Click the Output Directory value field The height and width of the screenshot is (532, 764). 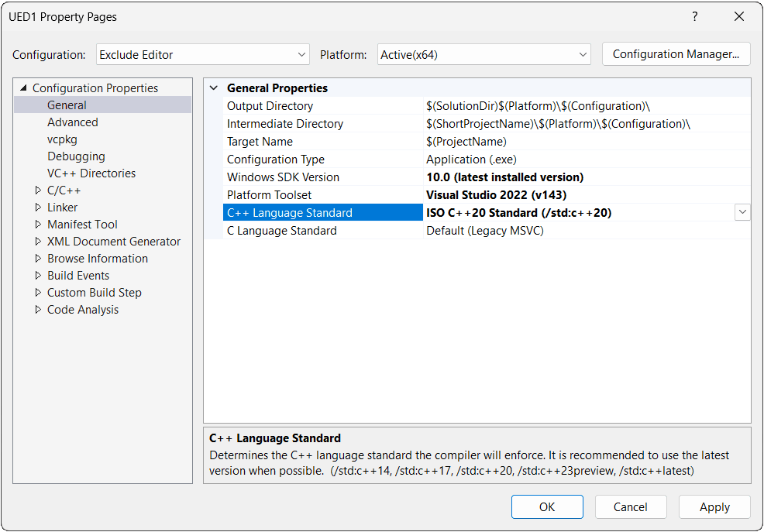pos(581,106)
